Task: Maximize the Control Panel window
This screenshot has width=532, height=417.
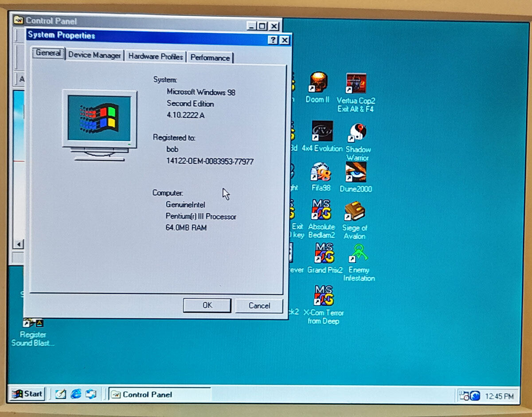Action: pos(262,26)
